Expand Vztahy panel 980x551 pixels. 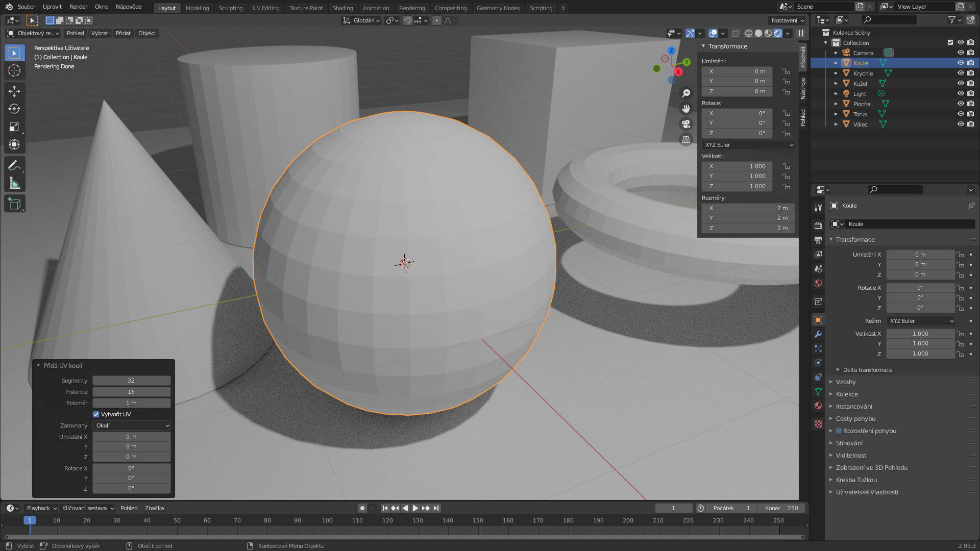(x=845, y=382)
